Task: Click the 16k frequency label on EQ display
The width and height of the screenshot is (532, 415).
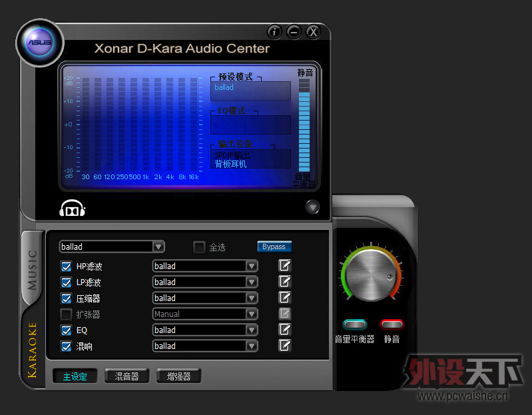Action: (194, 177)
